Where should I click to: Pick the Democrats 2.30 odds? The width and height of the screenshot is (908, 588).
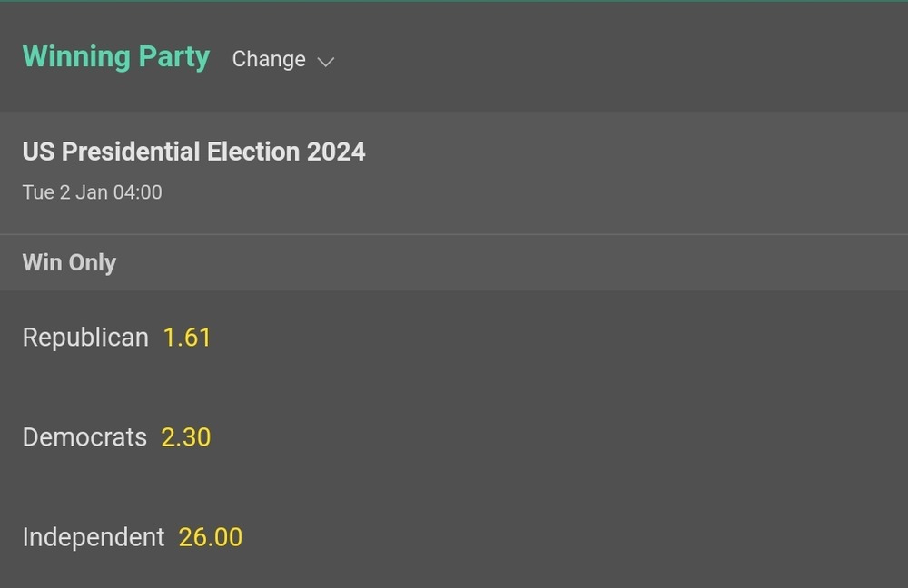(x=186, y=437)
